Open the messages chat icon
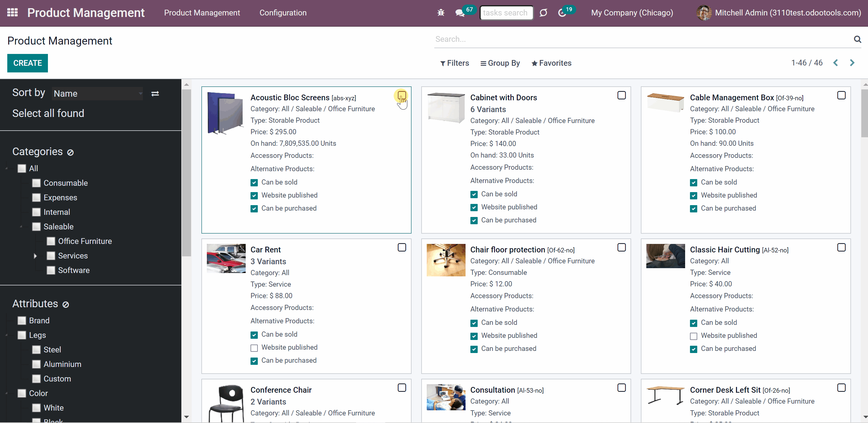The height and width of the screenshot is (423, 868). 459,13
